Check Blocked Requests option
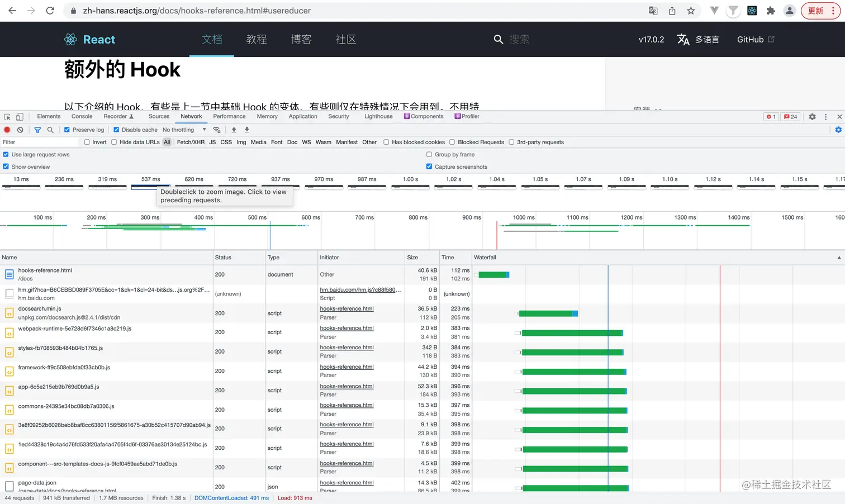Image resolution: width=845 pixels, height=504 pixels. click(452, 142)
